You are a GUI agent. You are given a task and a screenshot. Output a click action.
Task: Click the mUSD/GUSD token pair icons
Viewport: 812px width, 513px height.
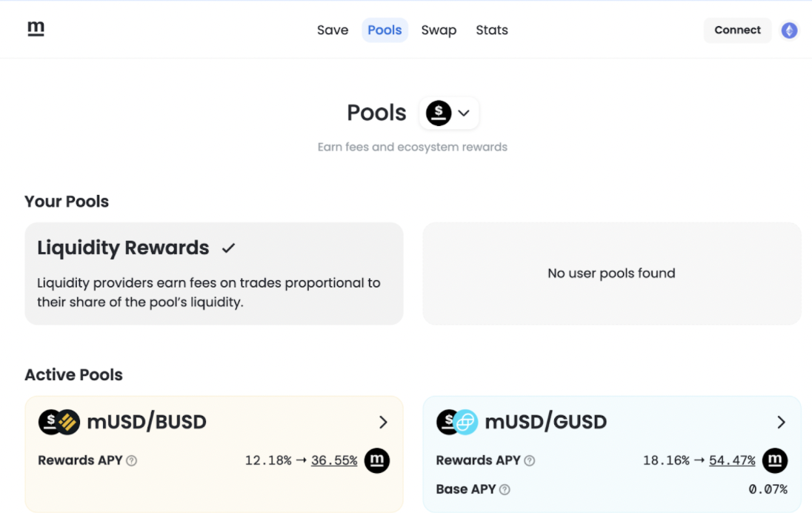pos(457,422)
